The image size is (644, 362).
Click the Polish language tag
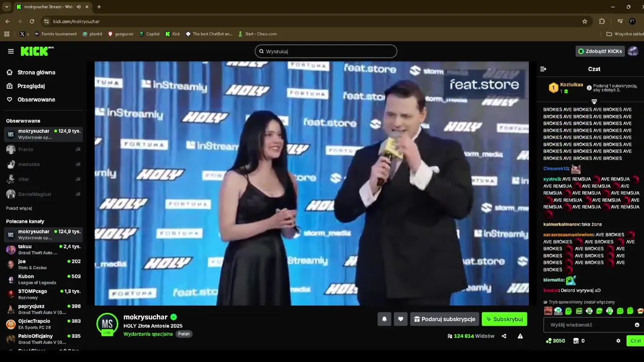coord(184,334)
